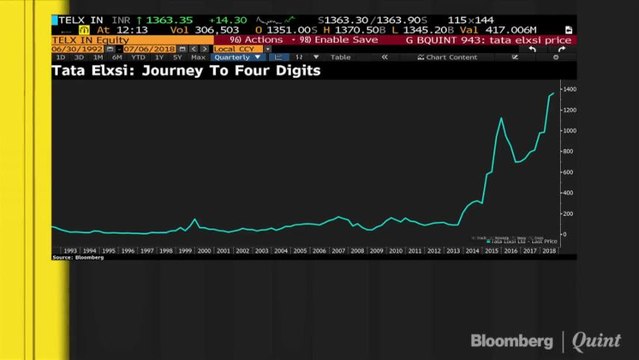Image resolution: width=639 pixels, height=360 pixels.
Task: Click the TELX IN Equity security field
Action: pos(132,40)
